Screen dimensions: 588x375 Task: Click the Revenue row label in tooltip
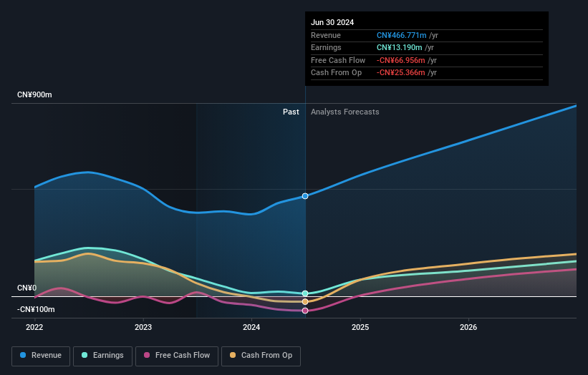pyautogui.click(x=326, y=35)
